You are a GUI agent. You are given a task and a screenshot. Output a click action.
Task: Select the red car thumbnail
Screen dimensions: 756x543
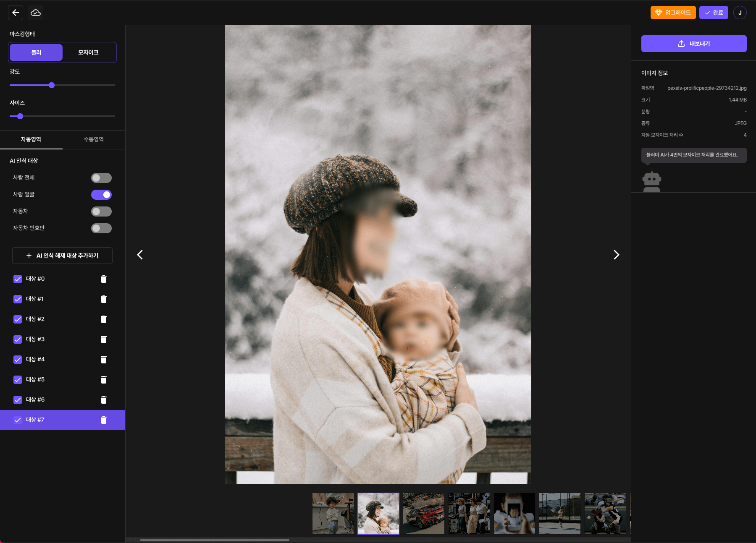pos(423,513)
